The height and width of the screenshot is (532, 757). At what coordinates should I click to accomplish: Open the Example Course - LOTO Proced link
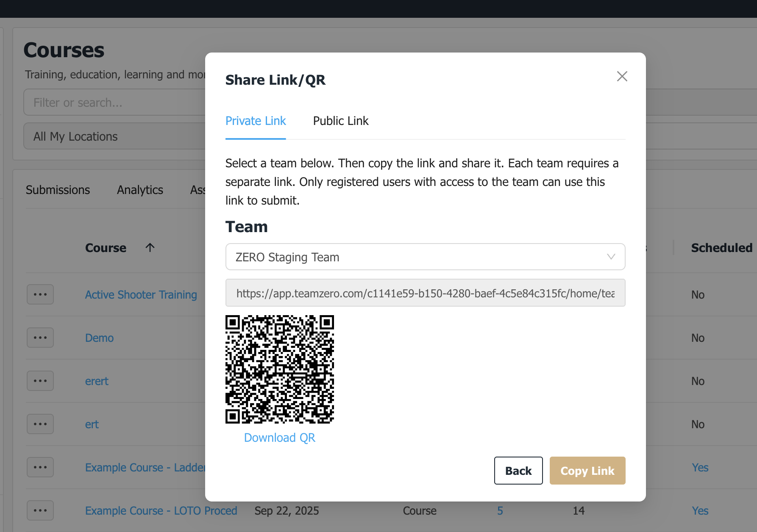(x=161, y=511)
